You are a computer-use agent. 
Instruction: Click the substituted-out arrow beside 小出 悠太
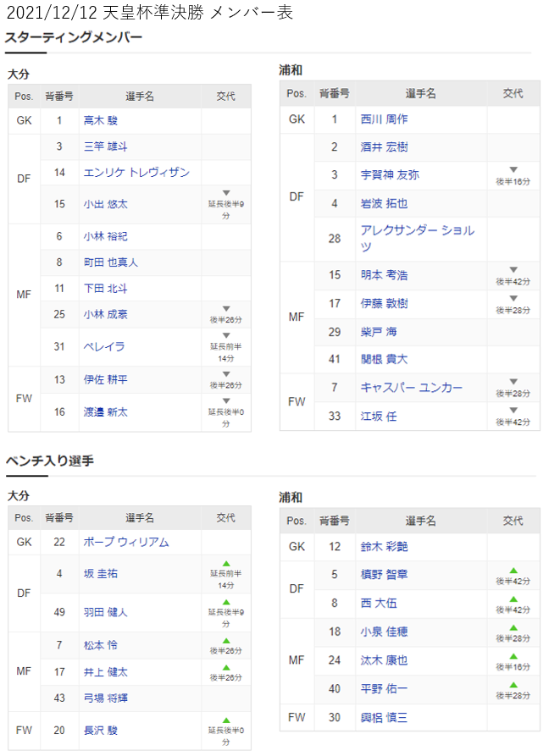(x=226, y=193)
